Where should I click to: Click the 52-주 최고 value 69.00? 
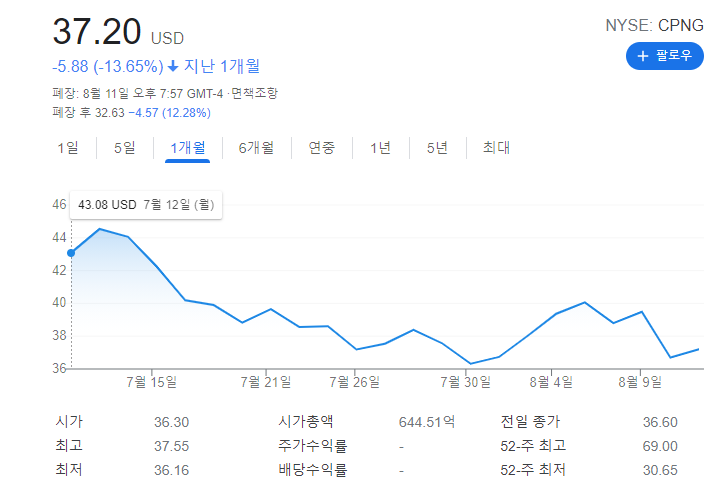pos(660,446)
